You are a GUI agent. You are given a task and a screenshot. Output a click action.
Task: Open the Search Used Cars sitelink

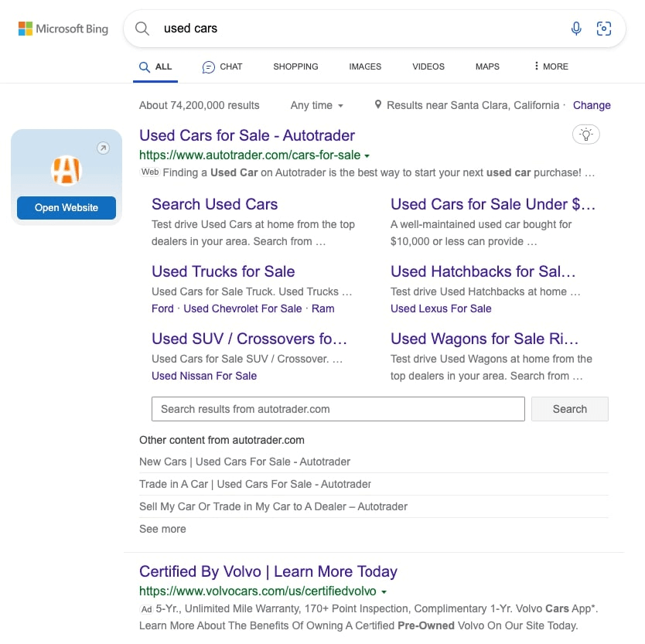click(215, 204)
